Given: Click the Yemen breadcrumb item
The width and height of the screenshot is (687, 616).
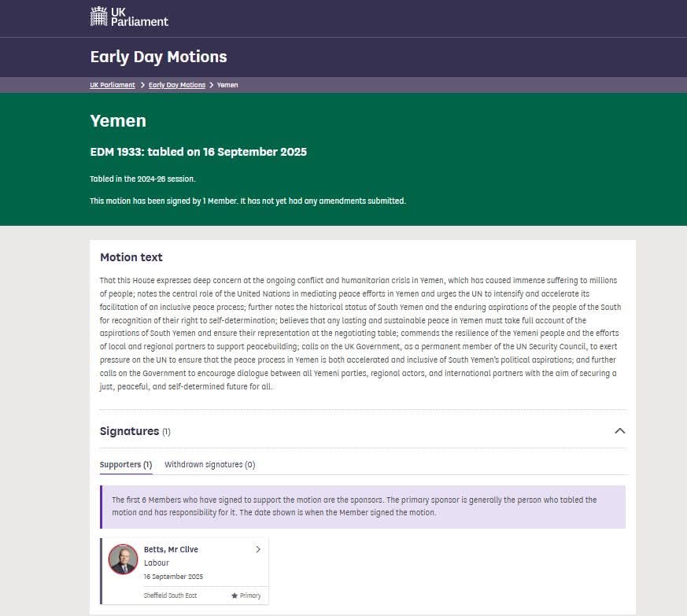Looking at the screenshot, I should [x=227, y=85].
